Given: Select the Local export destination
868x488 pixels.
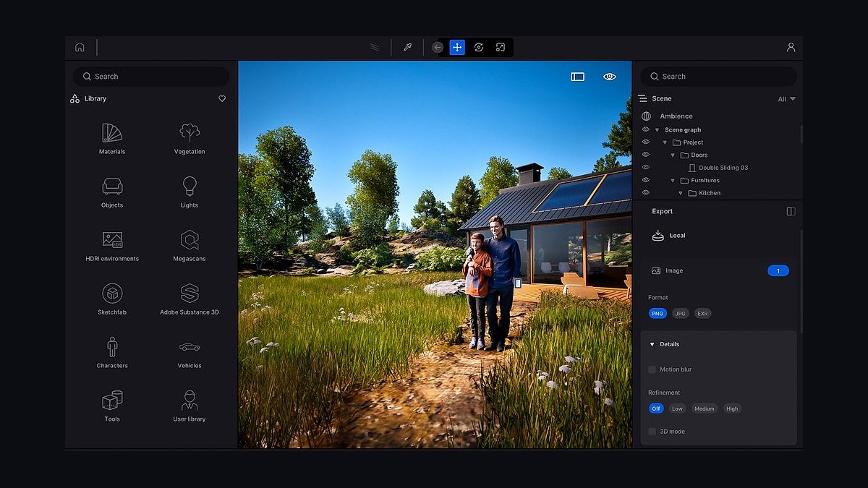Looking at the screenshot, I should pyautogui.click(x=669, y=235).
